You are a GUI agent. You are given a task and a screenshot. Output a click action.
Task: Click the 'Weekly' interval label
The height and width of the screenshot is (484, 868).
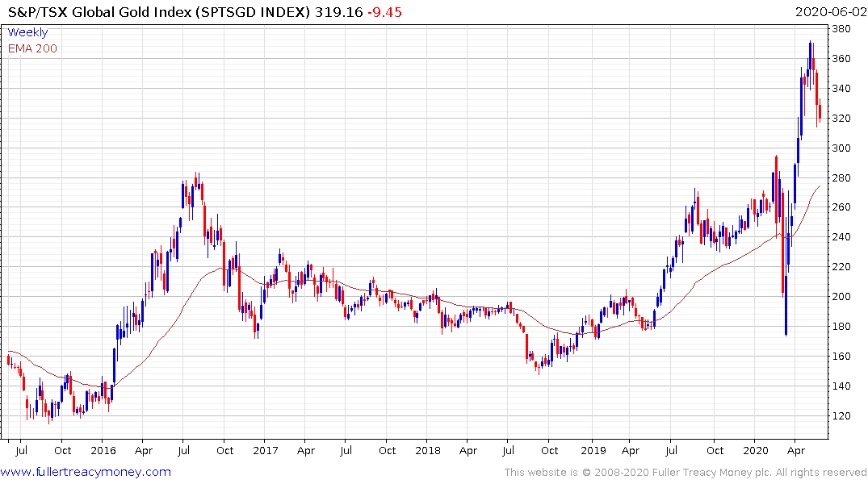[x=27, y=32]
